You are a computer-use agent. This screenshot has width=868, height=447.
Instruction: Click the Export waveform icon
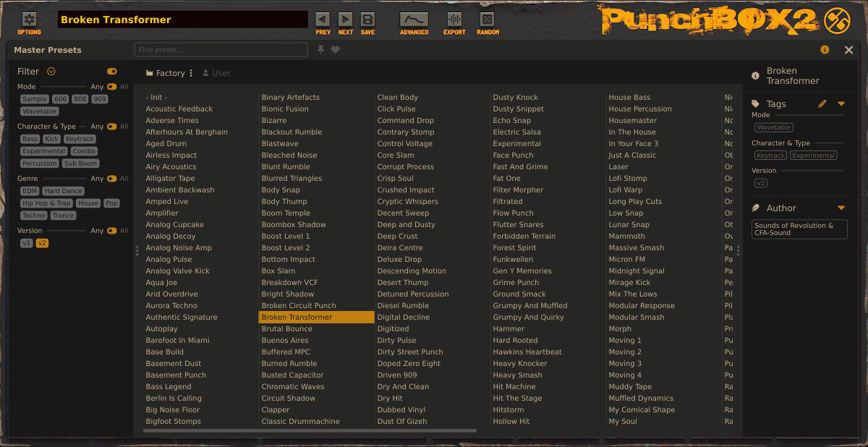(x=454, y=20)
